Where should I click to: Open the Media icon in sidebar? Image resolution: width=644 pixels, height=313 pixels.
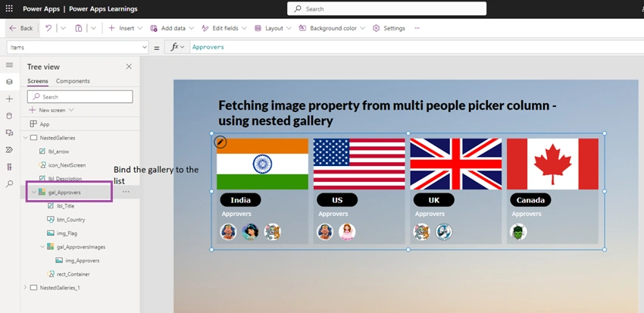[9, 133]
